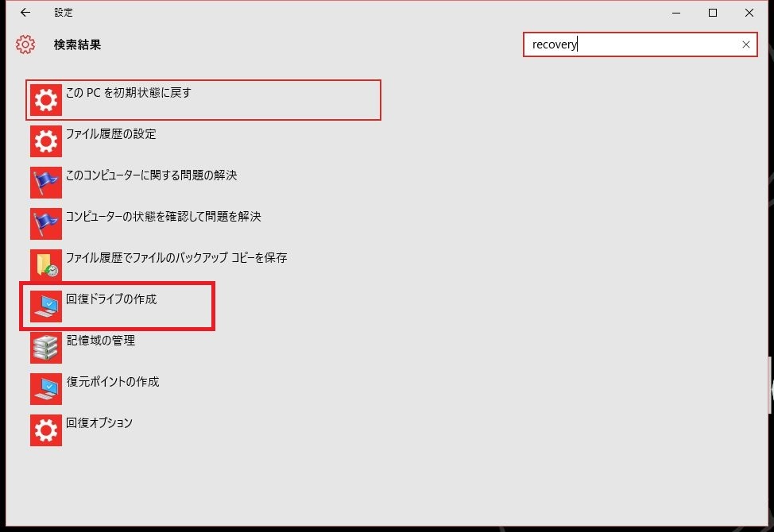
Task: Open このコンピューターに関する問題の解決 result
Action: 152,175
